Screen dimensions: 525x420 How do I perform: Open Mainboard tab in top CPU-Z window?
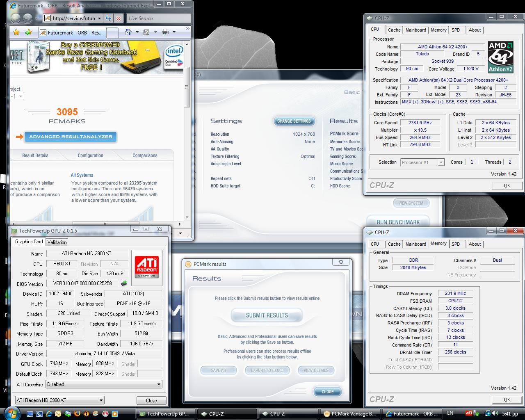[415, 30]
